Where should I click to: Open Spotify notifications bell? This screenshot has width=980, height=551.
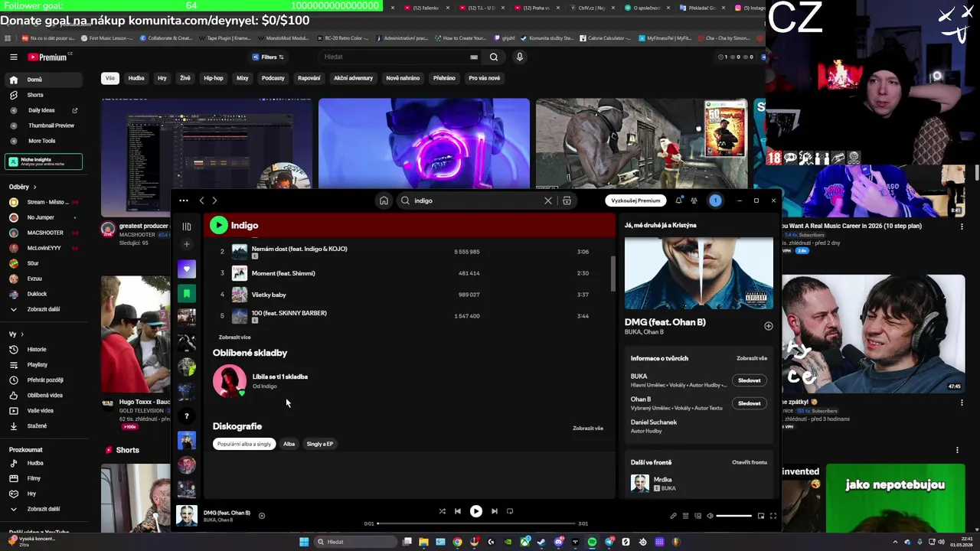[678, 201]
